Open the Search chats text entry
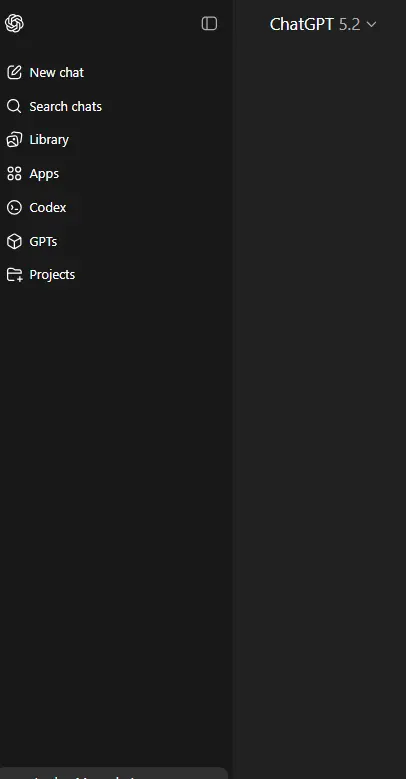The width and height of the screenshot is (406, 779). coord(66,106)
